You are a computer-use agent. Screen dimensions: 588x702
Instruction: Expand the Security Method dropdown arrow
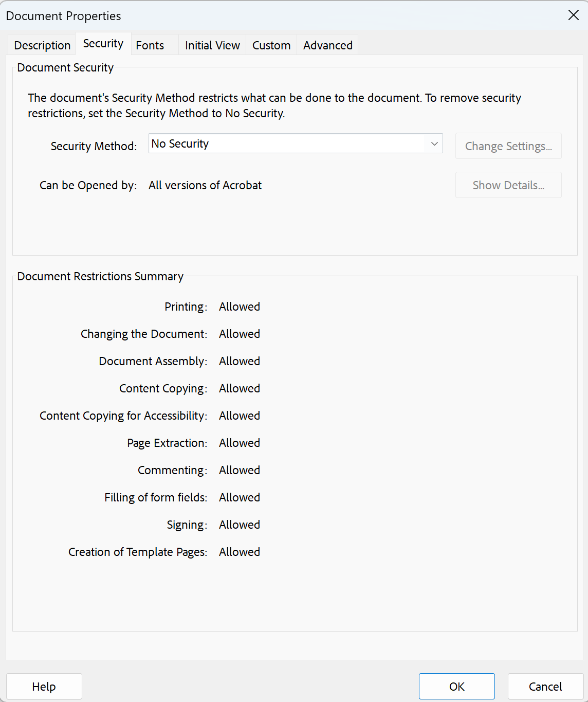pos(434,143)
